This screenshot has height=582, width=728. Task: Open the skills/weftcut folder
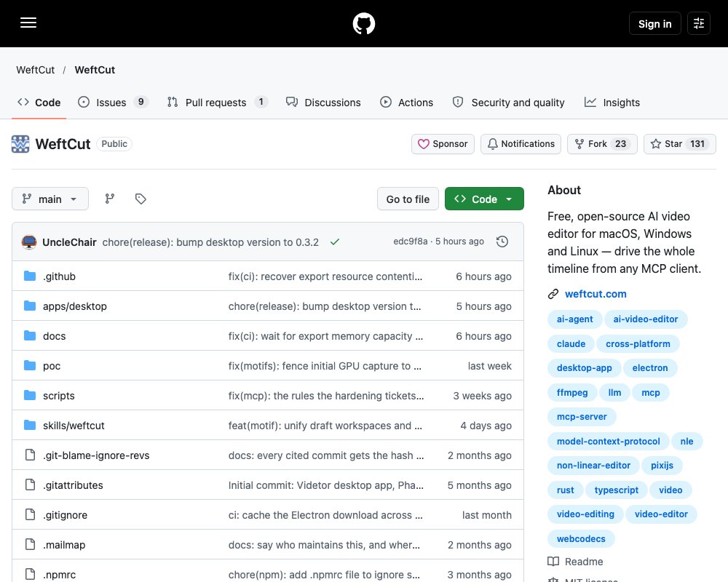(74, 426)
